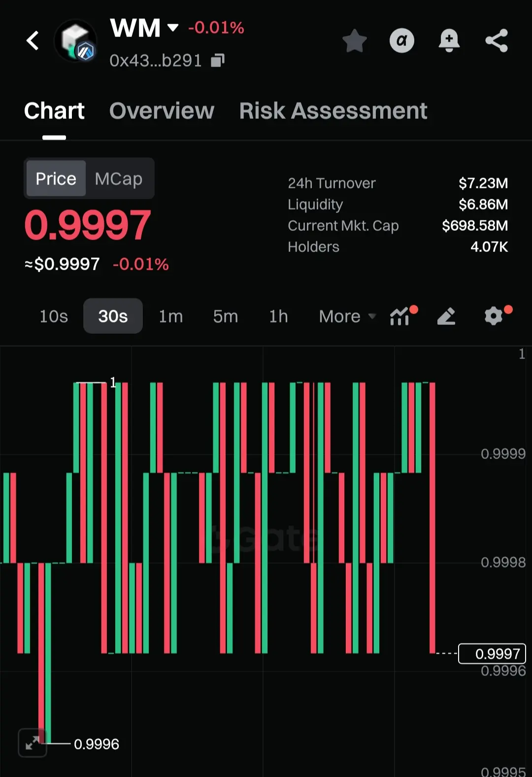Expand the More intervals dropdown

pyautogui.click(x=347, y=316)
